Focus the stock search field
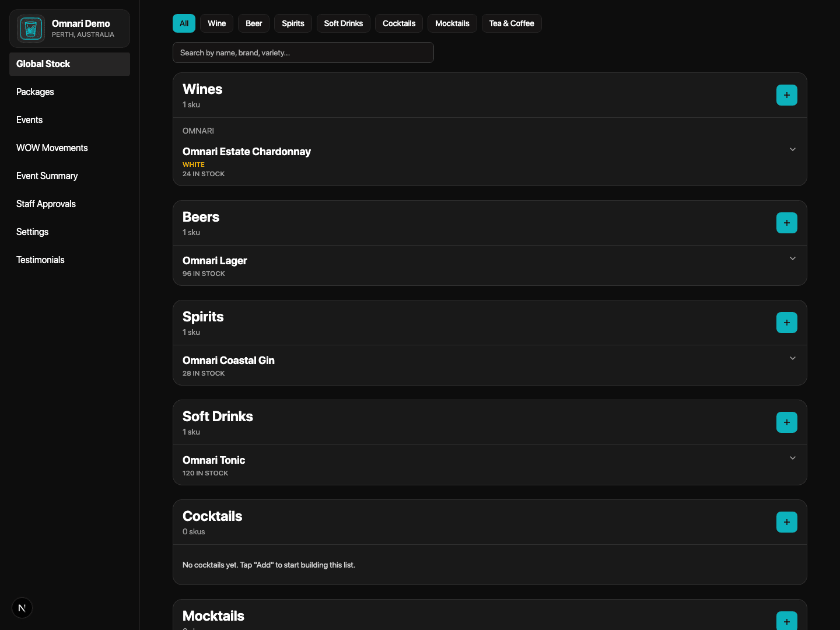 click(303, 52)
